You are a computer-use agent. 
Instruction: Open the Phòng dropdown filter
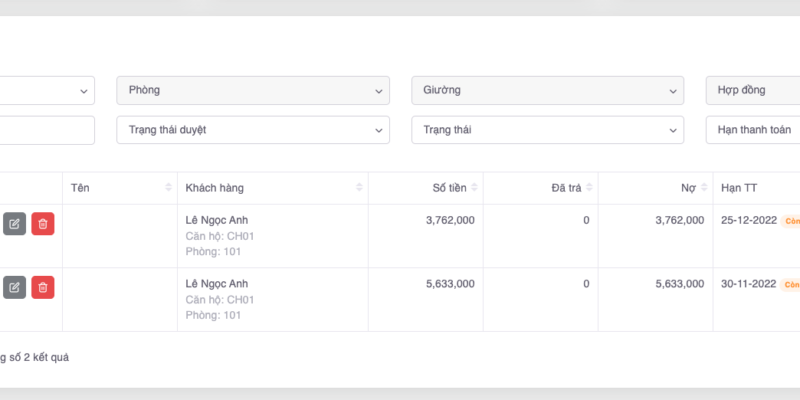253,90
